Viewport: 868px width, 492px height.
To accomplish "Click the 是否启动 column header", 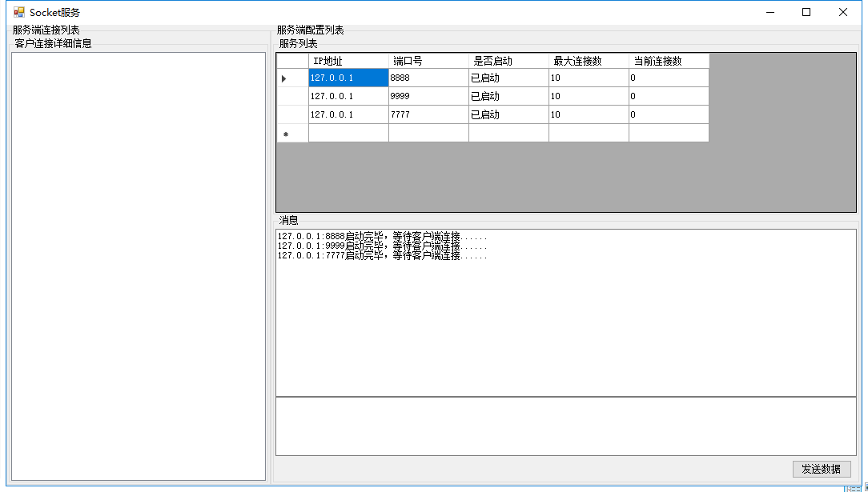I will (x=508, y=61).
